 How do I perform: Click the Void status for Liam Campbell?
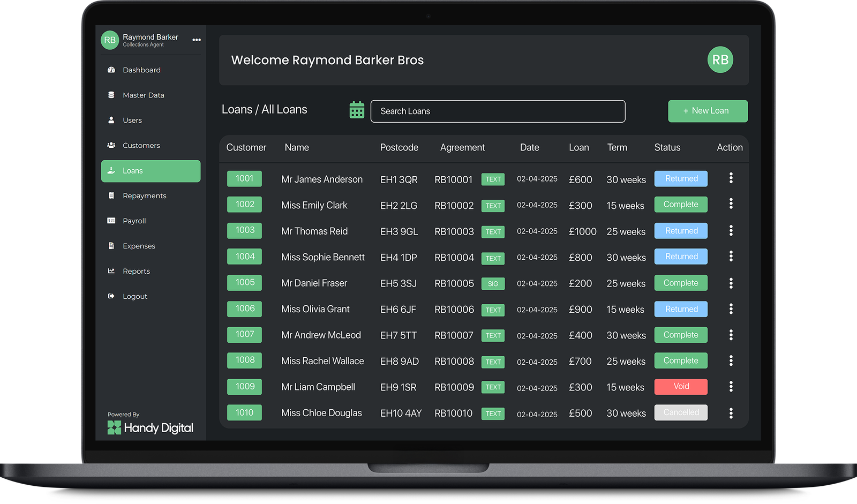pyautogui.click(x=681, y=387)
